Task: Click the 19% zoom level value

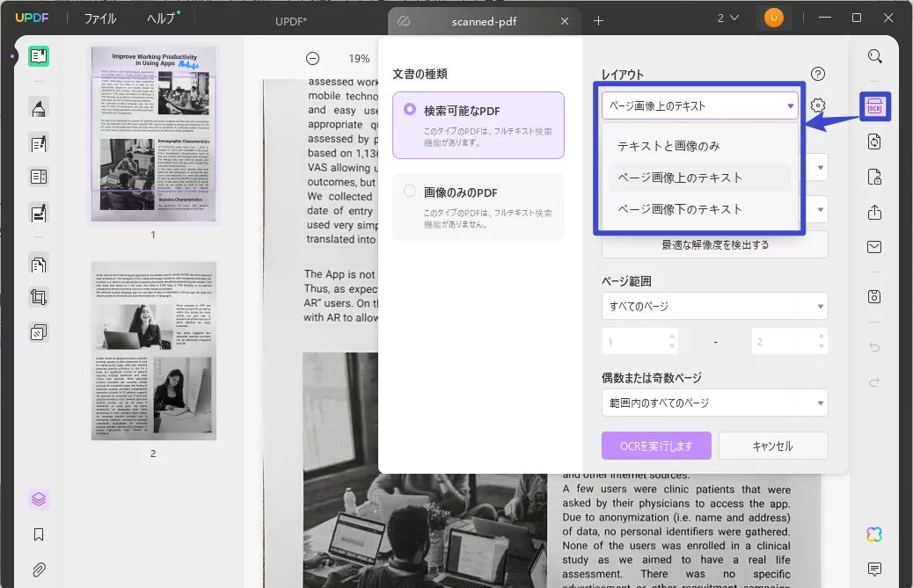Action: [359, 58]
